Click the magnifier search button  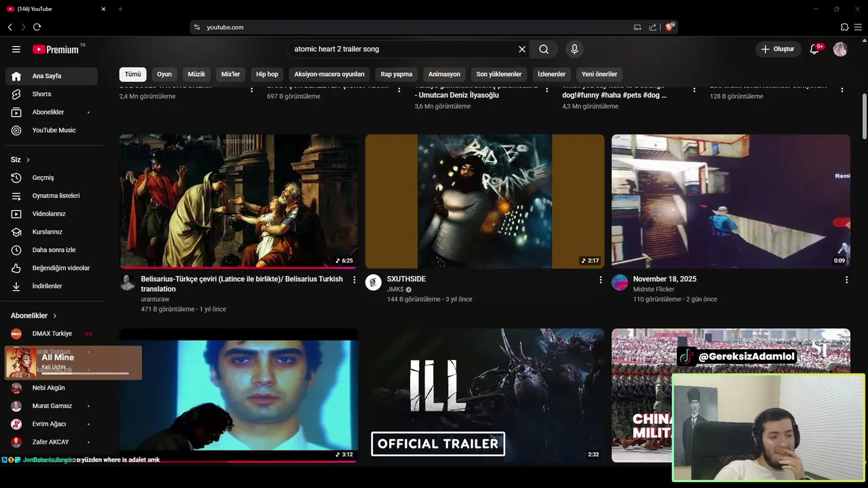click(544, 49)
